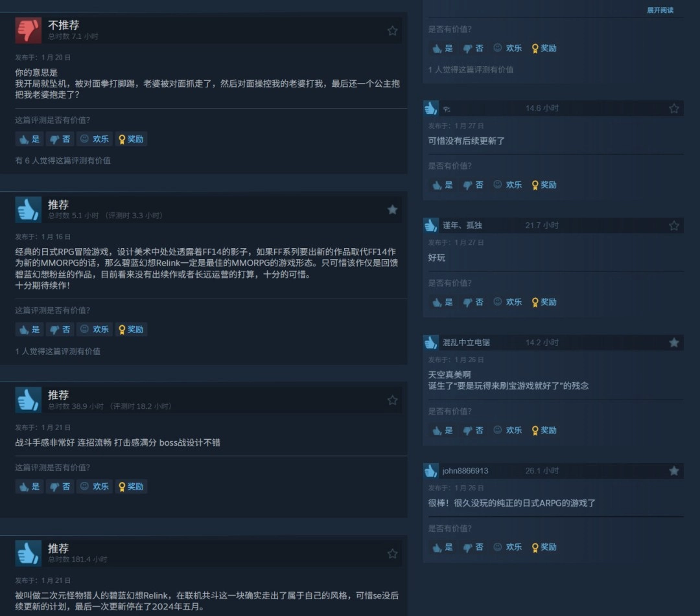Open john8866913 user profile

[x=465, y=471]
